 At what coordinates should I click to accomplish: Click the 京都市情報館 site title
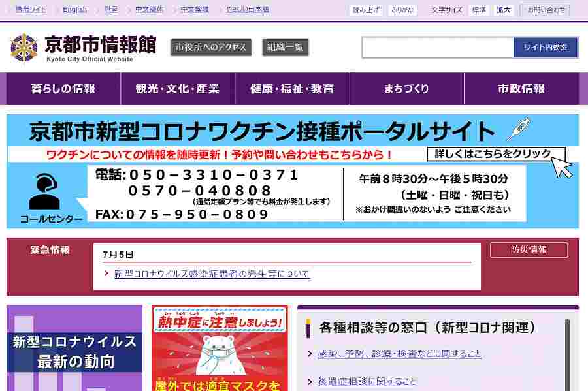100,44
